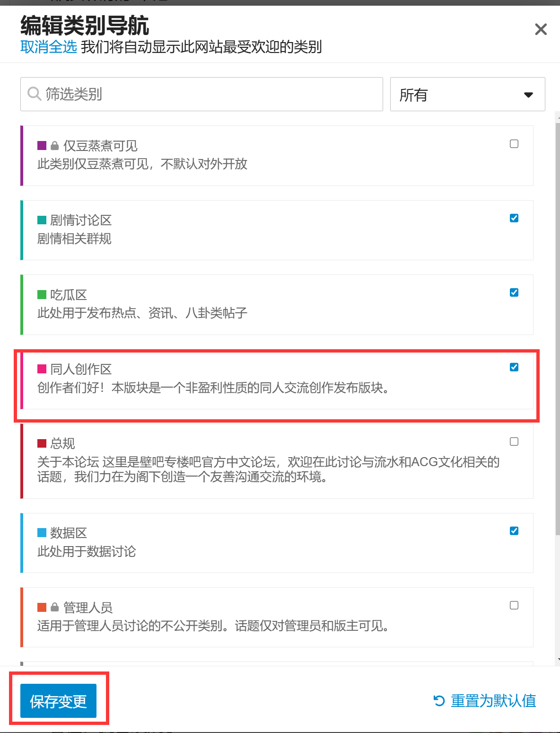Open the 所有 filter dropdown
Screen dimensions: 560x733
tap(467, 95)
